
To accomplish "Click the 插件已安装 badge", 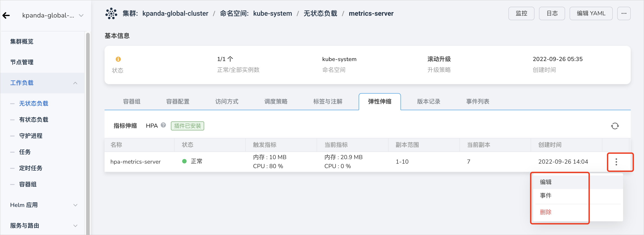I will click(x=188, y=126).
